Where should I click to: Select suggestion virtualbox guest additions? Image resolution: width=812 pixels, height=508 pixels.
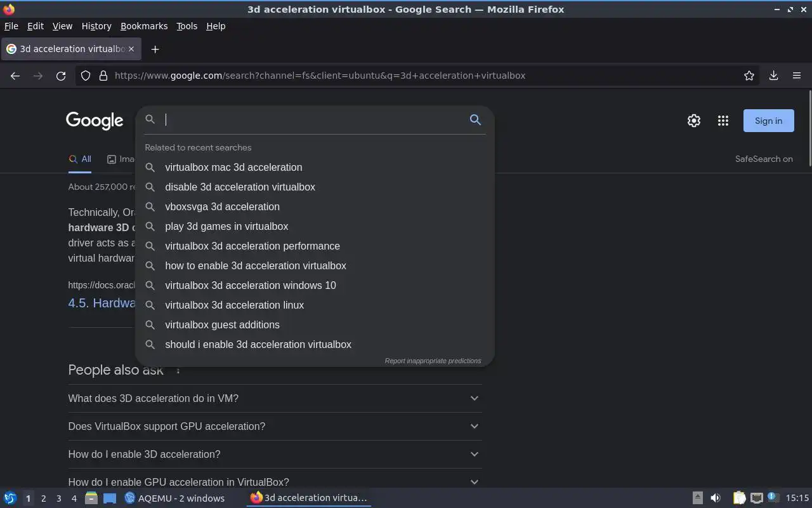(x=315, y=324)
